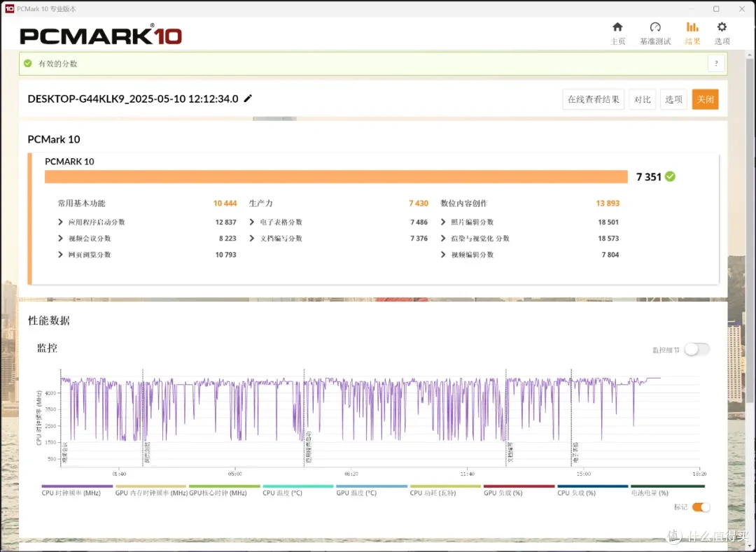Viewport: 756px width, 552px height.
Task: Click the 对比 compare button
Action: click(x=642, y=99)
